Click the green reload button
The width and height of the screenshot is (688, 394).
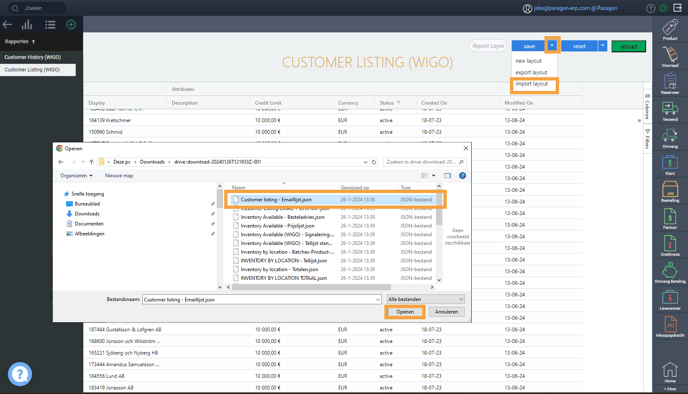(x=628, y=46)
